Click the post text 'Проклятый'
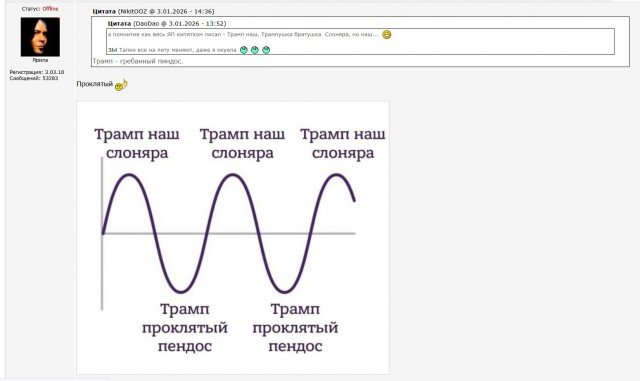The height and width of the screenshot is (381, 640). click(94, 84)
